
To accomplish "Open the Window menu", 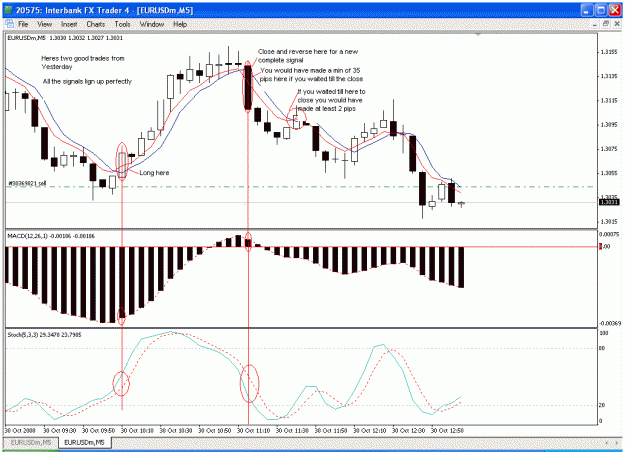I will 151,24.
